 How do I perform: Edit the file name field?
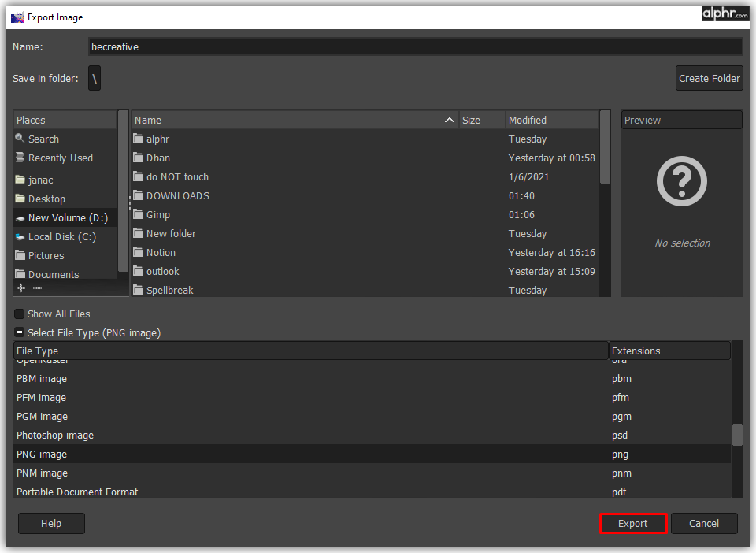click(415, 46)
